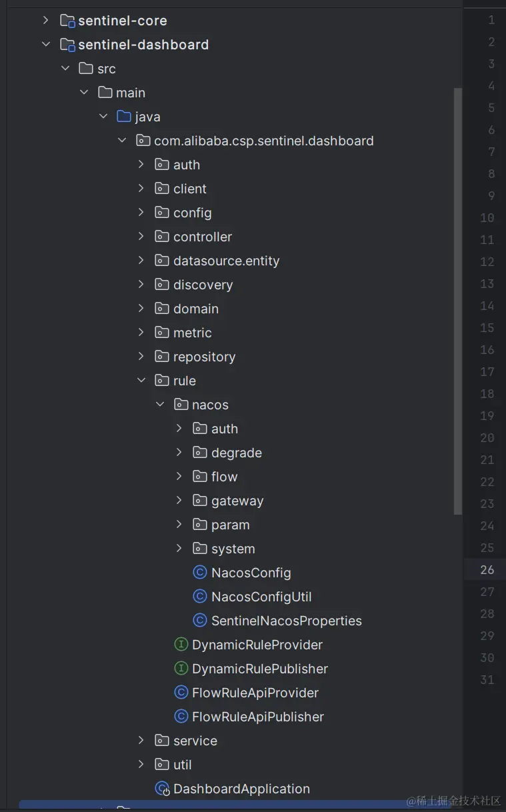This screenshot has width=506, height=812.
Task: Expand the service package
Action: click(x=141, y=741)
